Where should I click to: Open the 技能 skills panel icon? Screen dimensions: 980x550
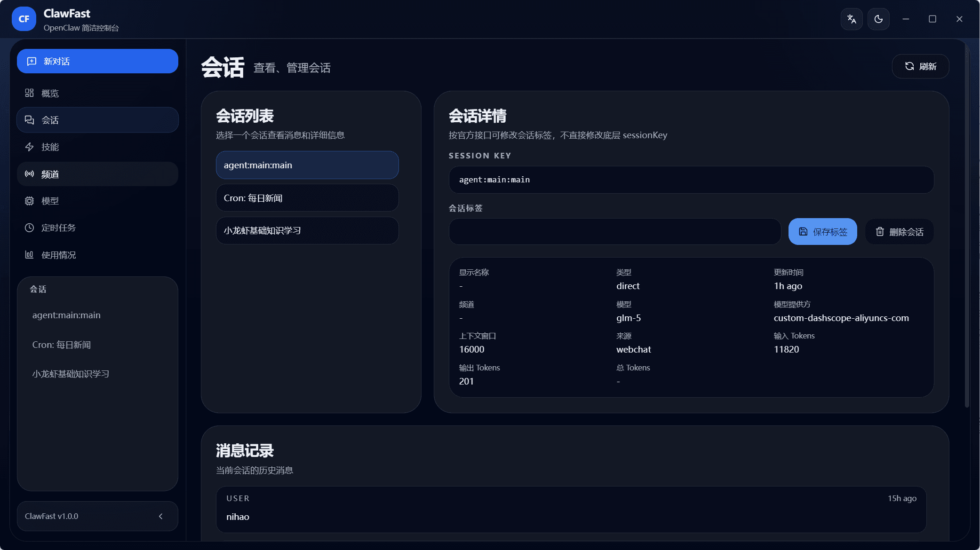[29, 147]
